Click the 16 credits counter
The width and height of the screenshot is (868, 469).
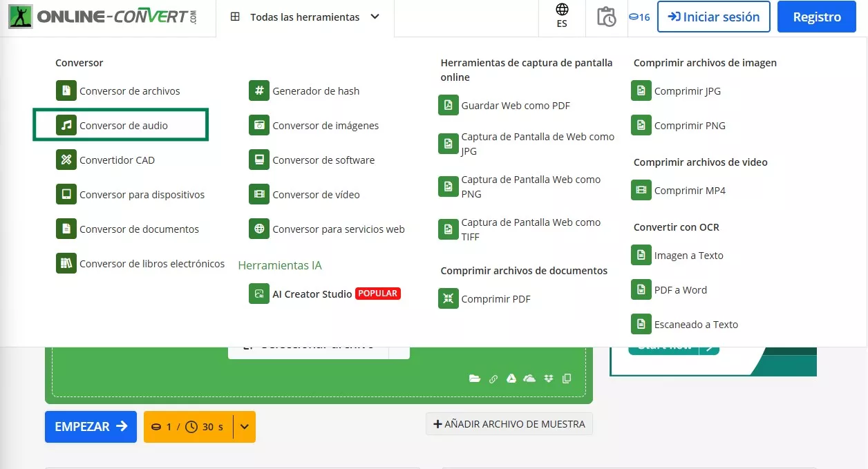[639, 17]
